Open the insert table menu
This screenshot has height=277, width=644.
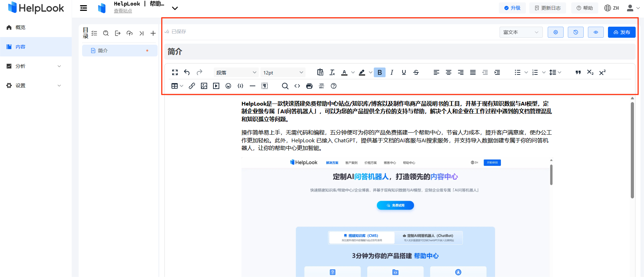pos(177,86)
